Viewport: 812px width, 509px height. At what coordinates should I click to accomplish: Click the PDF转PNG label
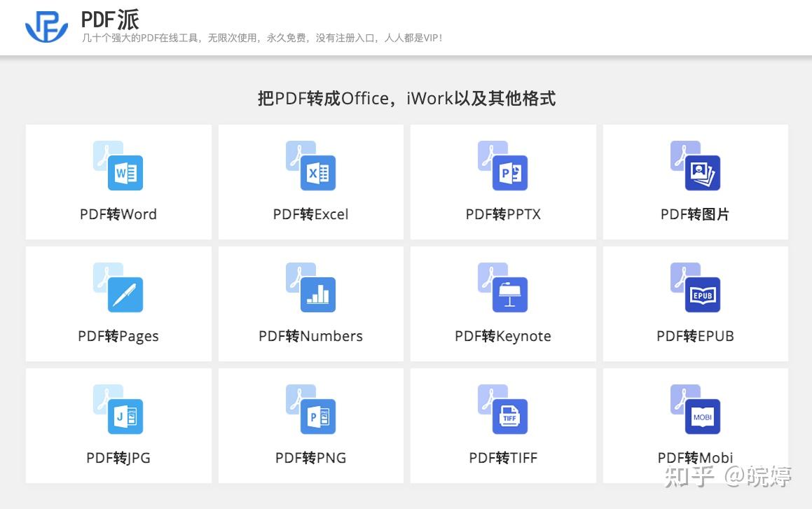310,458
